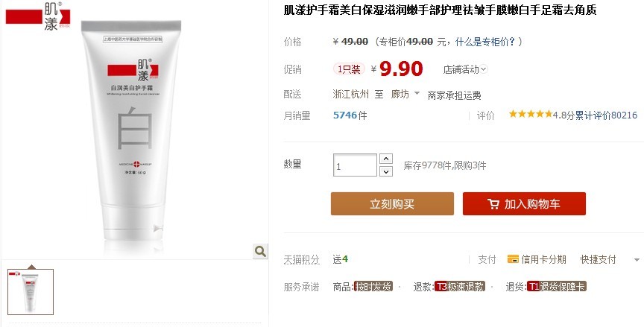
Task: Click the T1 退货保障卡 badge
Action: tap(557, 286)
